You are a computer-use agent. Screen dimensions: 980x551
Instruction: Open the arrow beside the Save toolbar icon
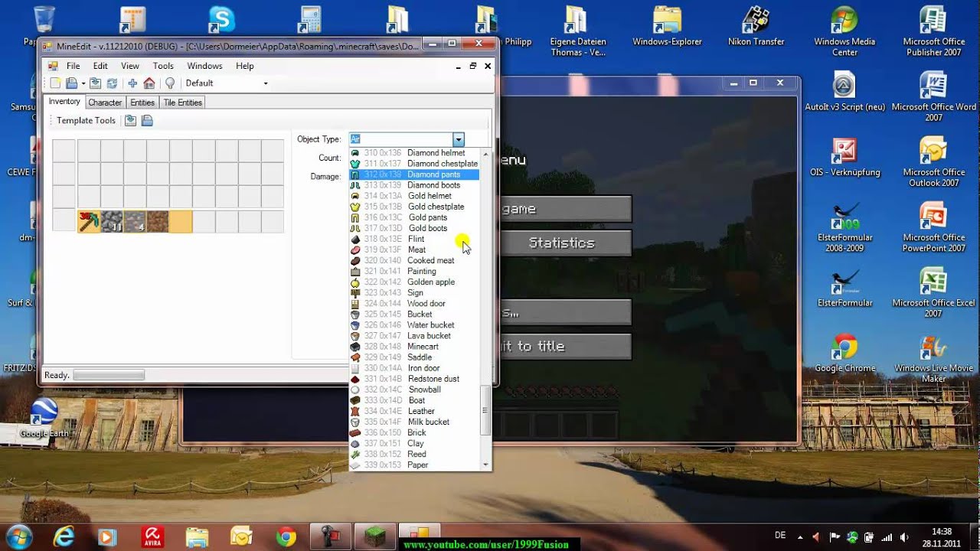(83, 83)
